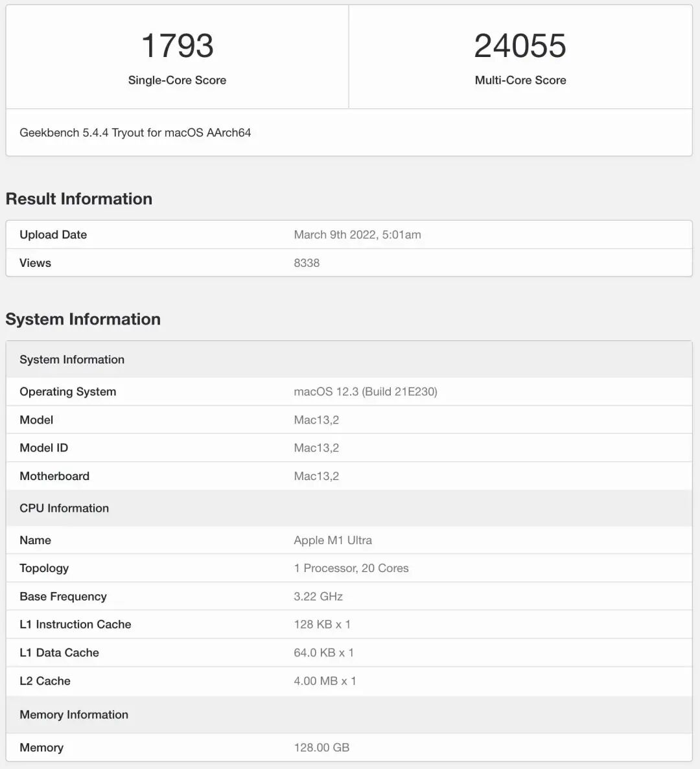Screen dimensions: 700x769
Task: Click the Memory row label
Action: [x=41, y=748]
